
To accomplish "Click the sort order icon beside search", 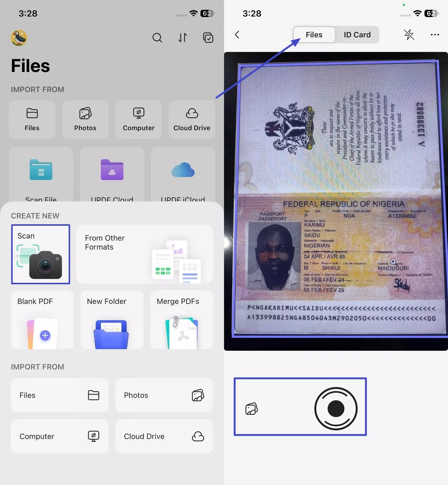I will tap(182, 38).
